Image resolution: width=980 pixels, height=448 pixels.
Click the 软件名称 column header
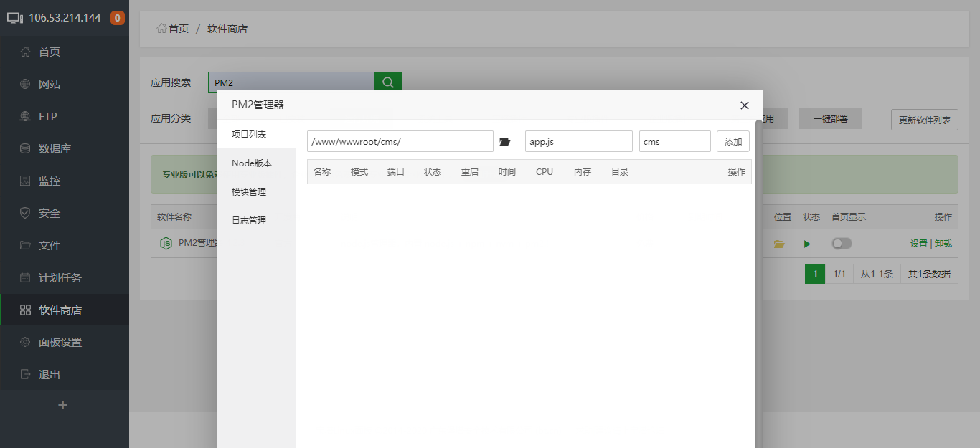pyautogui.click(x=174, y=216)
